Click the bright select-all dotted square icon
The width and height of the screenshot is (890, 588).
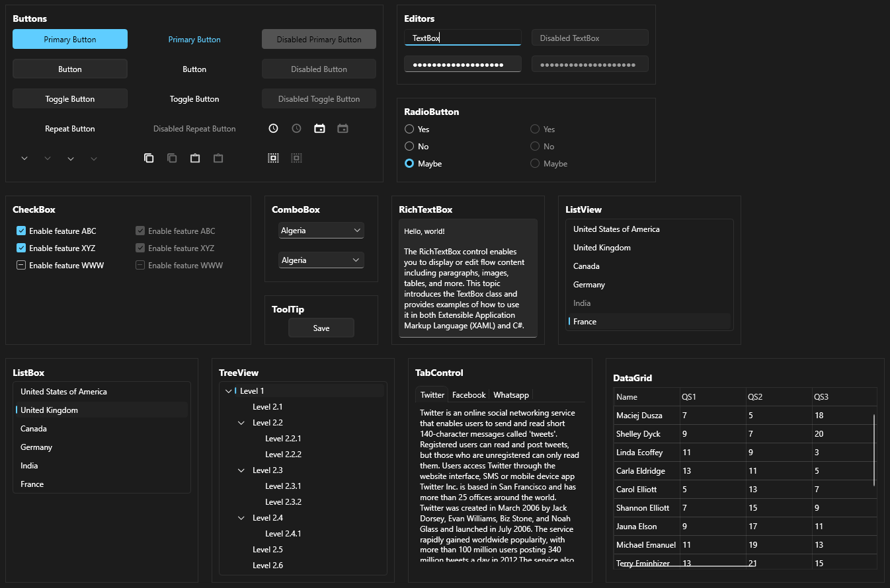pyautogui.click(x=273, y=158)
